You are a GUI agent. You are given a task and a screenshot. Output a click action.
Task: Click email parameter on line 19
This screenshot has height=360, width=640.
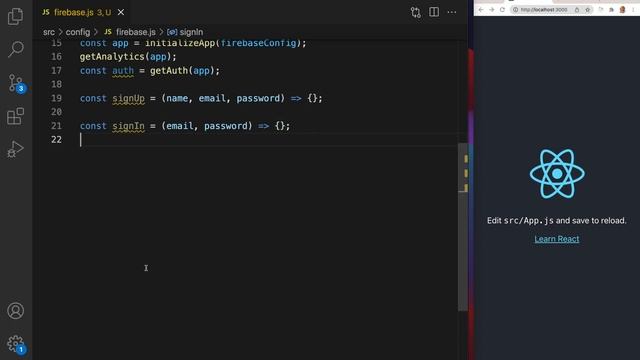[x=212, y=98]
